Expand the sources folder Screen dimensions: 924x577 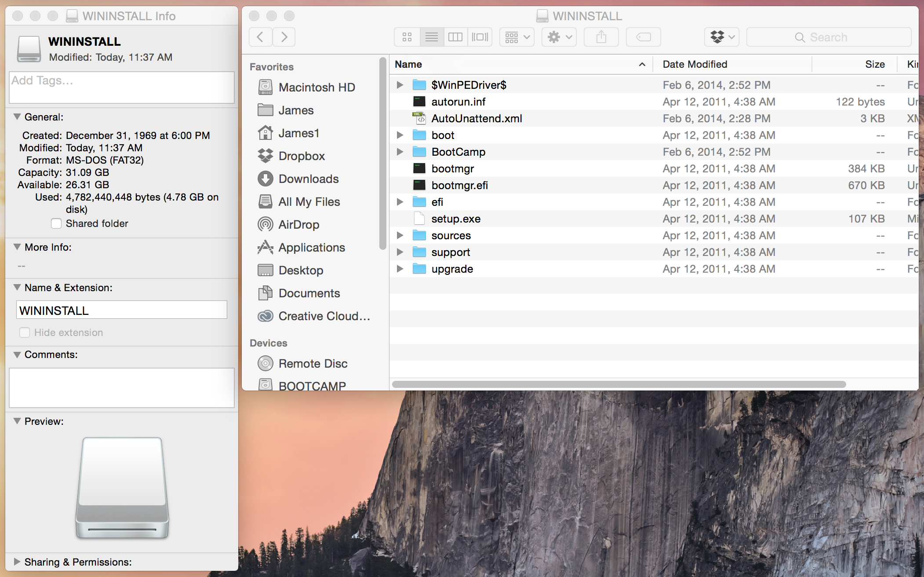[x=400, y=235]
